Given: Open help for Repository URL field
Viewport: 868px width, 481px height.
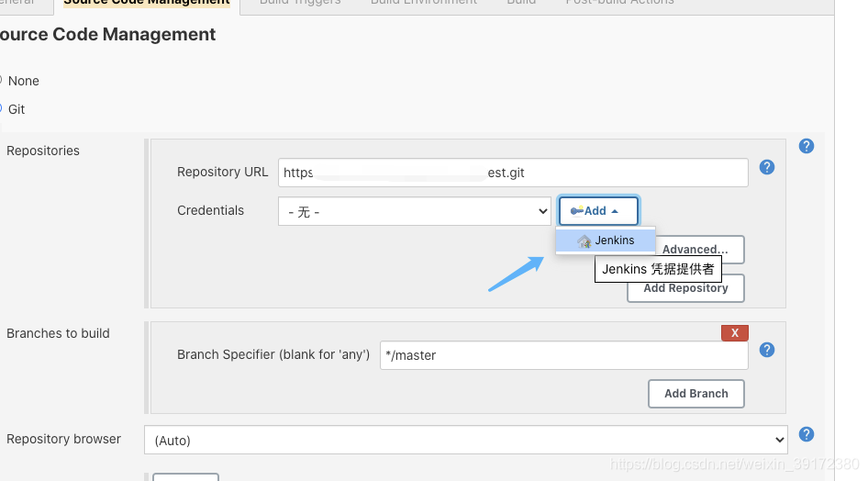Looking at the screenshot, I should (767, 167).
